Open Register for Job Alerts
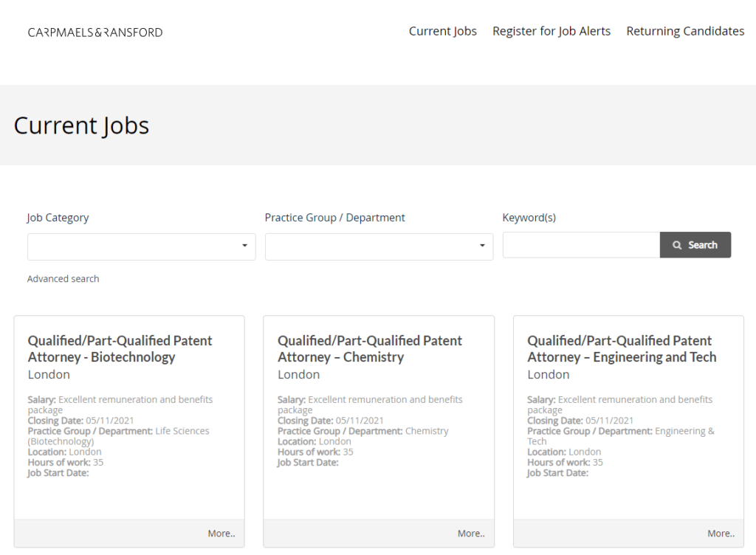This screenshot has height=555, width=756. [x=551, y=31]
